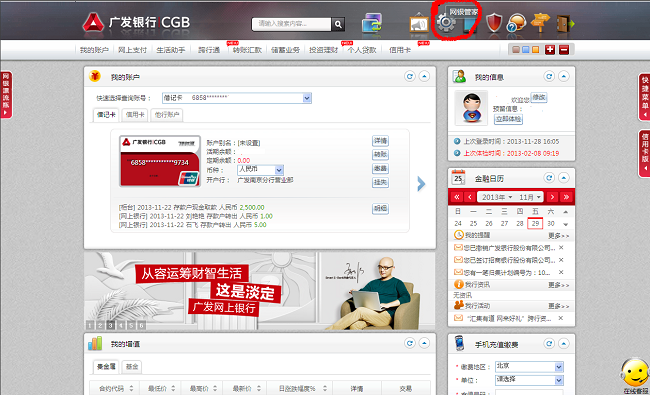Switch to the 基金 tab

[132, 366]
